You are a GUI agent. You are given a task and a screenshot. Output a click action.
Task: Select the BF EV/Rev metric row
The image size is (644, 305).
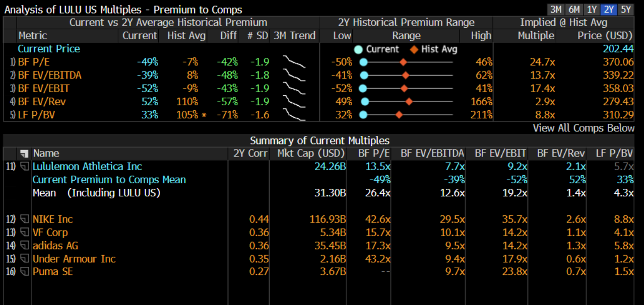[42, 102]
